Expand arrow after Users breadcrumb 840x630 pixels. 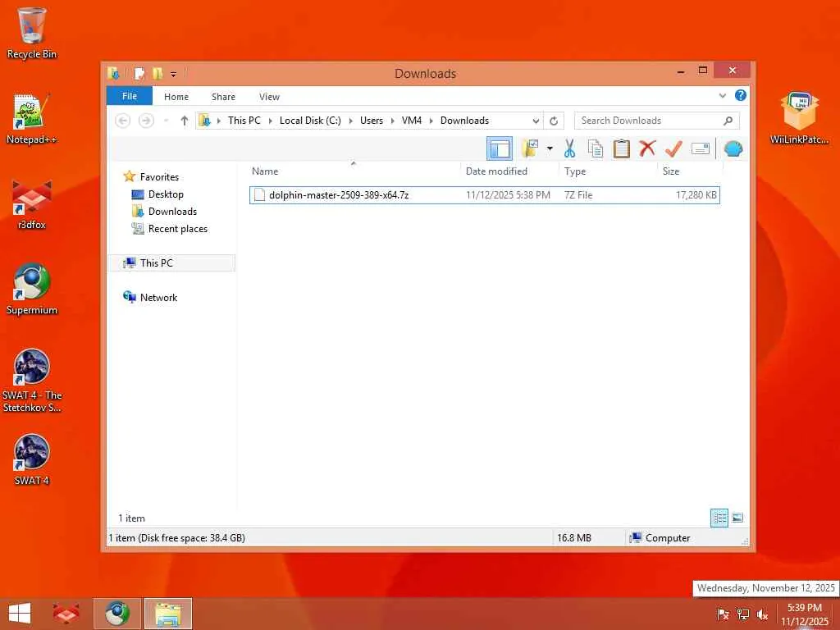[x=392, y=121]
